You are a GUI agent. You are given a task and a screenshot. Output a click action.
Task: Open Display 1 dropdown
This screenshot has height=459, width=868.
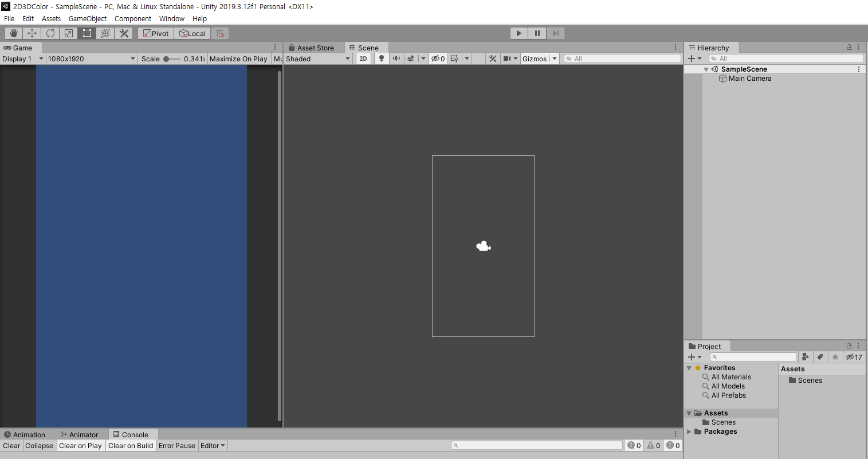pos(22,58)
